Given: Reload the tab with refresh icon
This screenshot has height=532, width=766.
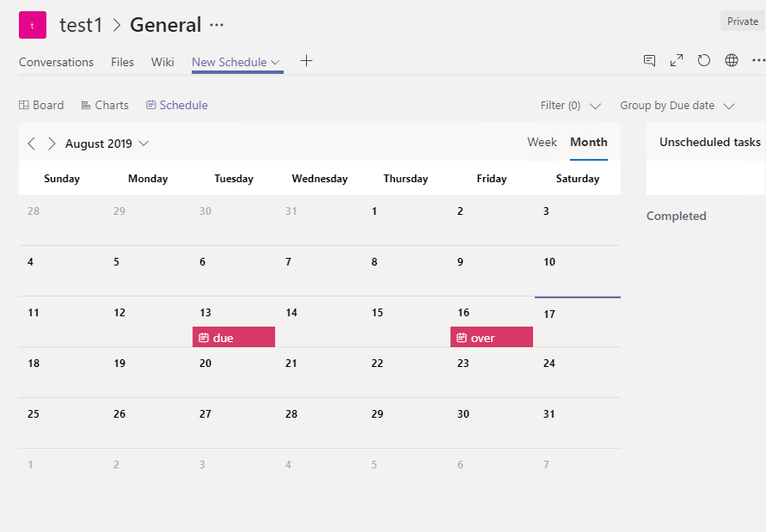Looking at the screenshot, I should pos(704,60).
